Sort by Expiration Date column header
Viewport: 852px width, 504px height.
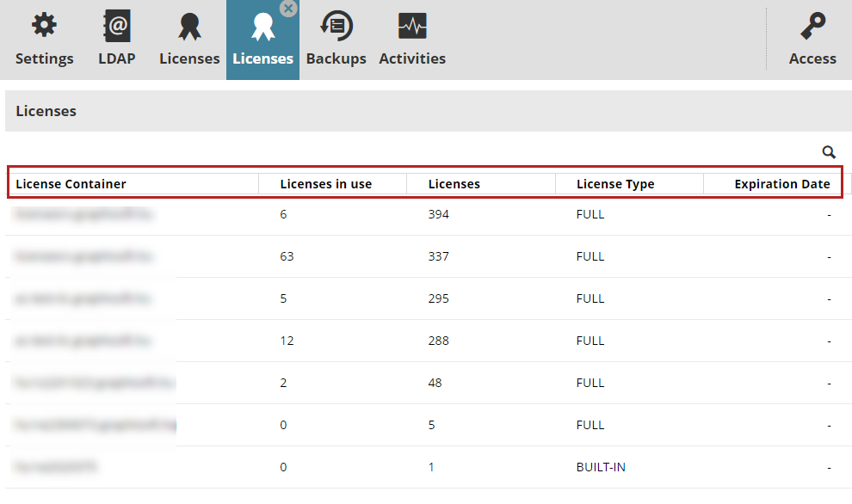tap(781, 184)
